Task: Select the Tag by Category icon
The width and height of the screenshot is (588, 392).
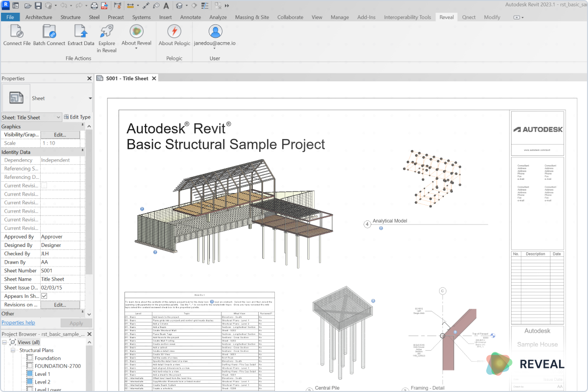Action: point(156,6)
